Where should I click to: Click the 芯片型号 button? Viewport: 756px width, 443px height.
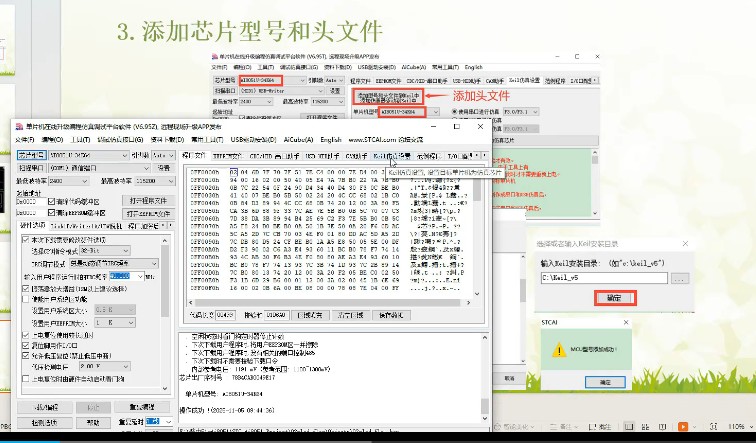pos(31,155)
